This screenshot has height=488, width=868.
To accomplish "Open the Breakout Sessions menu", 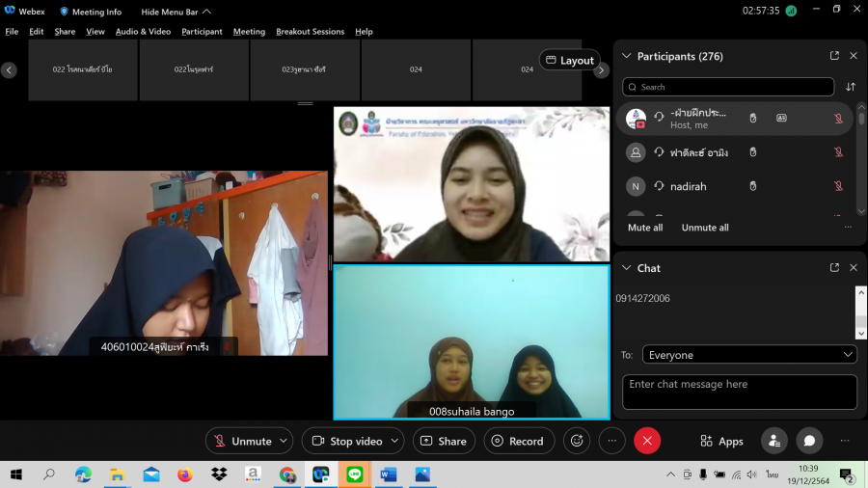I will click(x=310, y=32).
